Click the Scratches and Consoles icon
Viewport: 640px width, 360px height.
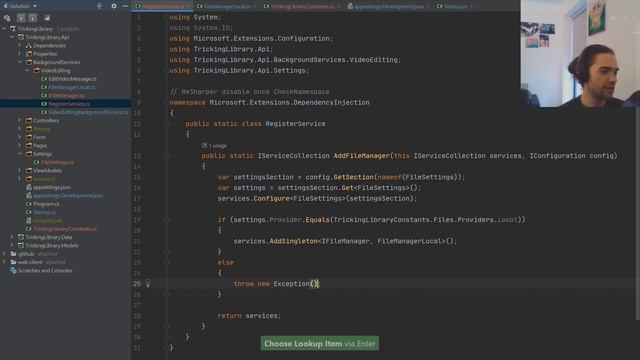[x=13, y=271]
